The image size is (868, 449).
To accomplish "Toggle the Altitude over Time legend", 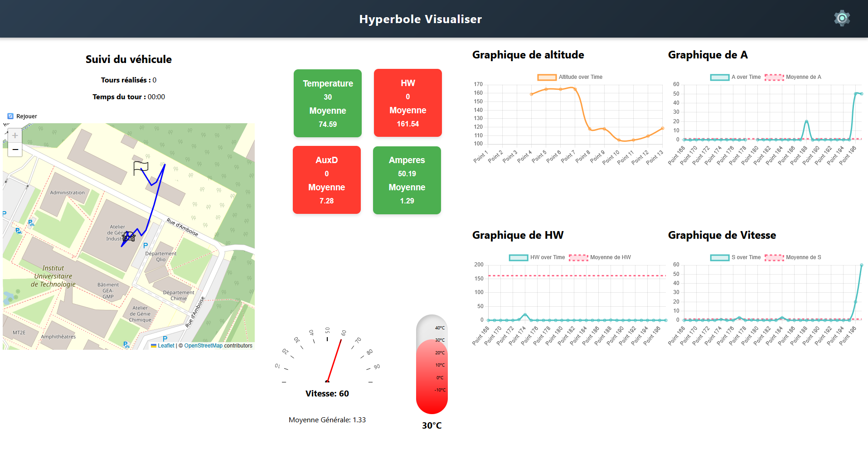I will [570, 77].
